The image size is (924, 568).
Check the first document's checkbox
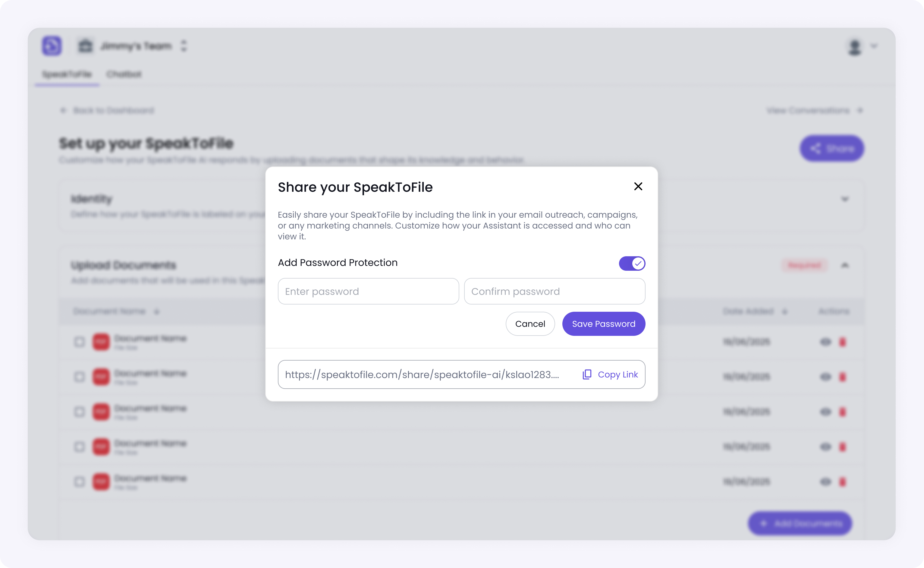[79, 342]
